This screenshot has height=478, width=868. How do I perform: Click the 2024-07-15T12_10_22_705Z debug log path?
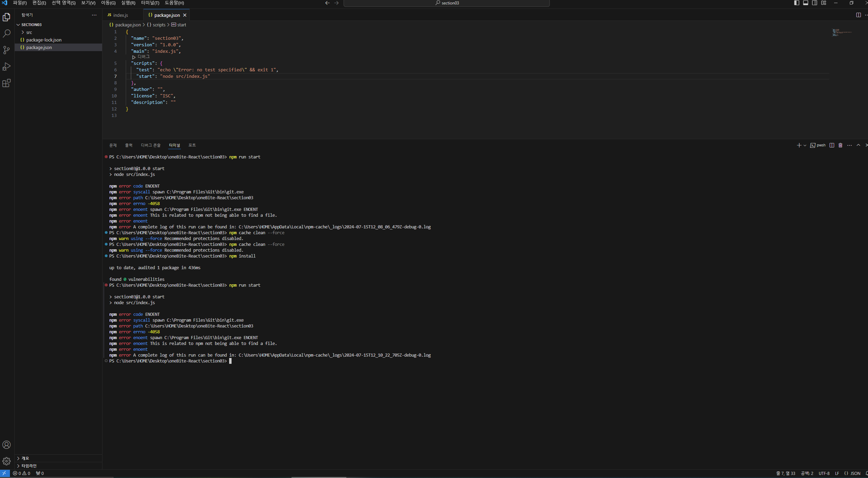pyautogui.click(x=335, y=355)
